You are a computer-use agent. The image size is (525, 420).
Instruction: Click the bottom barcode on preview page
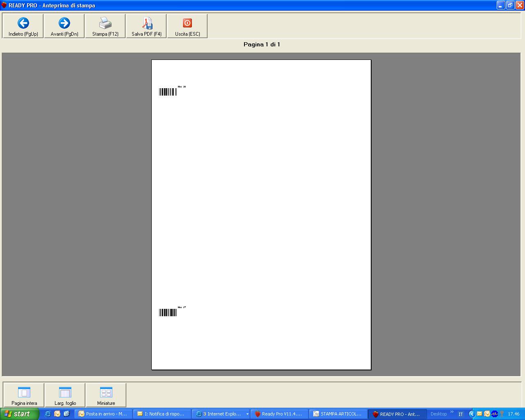coord(168,313)
